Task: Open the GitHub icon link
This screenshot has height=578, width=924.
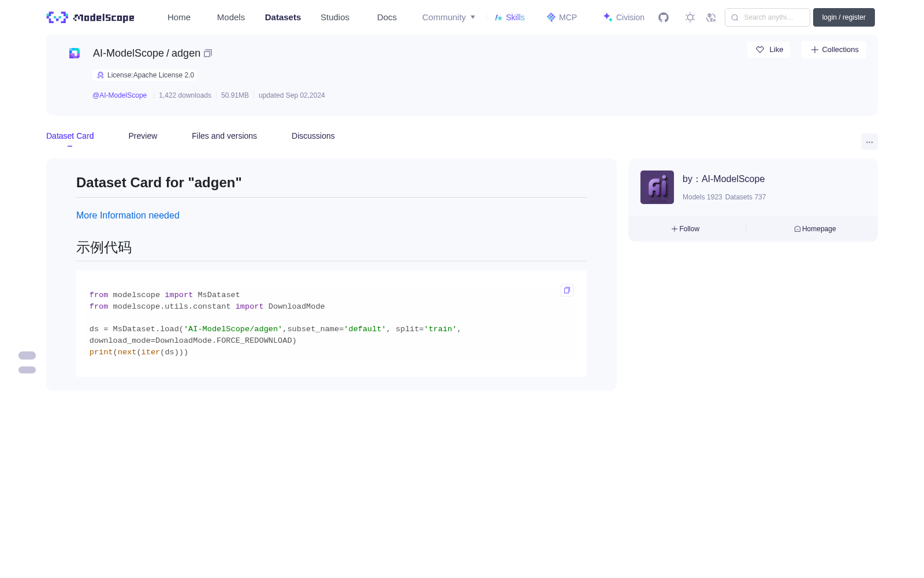Action: click(664, 17)
